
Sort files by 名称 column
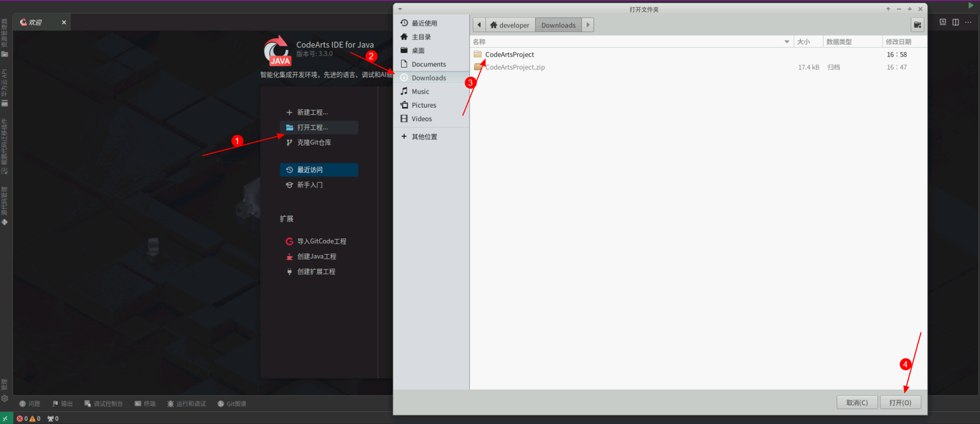coord(632,41)
